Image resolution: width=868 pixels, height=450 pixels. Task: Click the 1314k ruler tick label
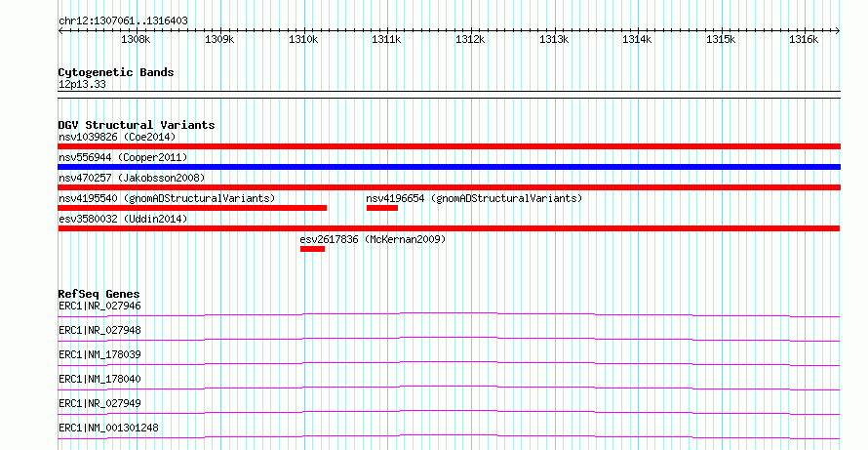point(637,39)
